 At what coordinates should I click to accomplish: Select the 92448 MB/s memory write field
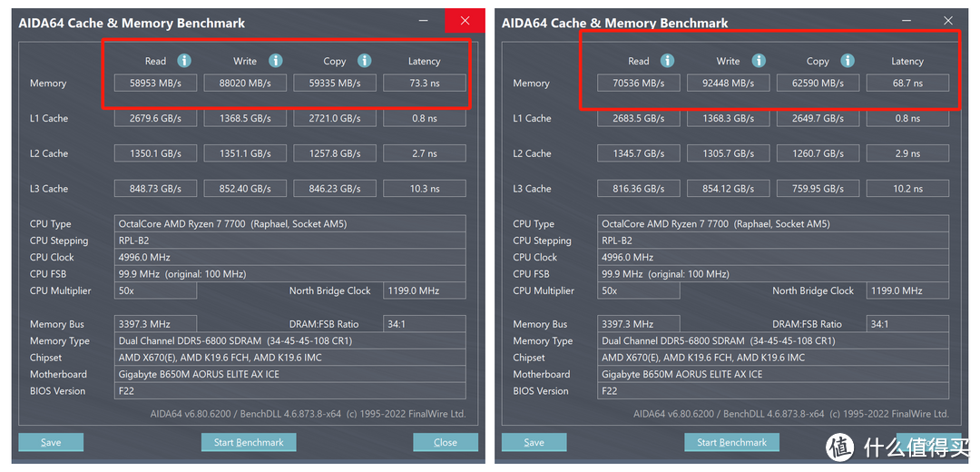728,84
